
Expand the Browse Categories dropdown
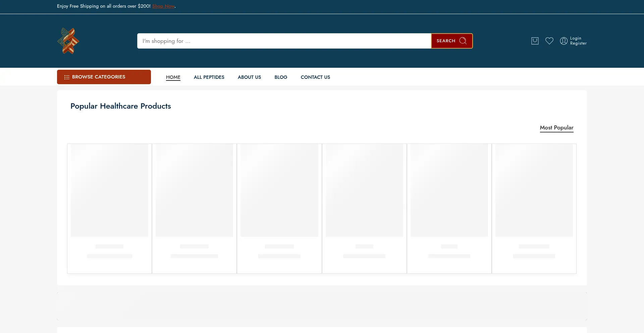pyautogui.click(x=104, y=77)
